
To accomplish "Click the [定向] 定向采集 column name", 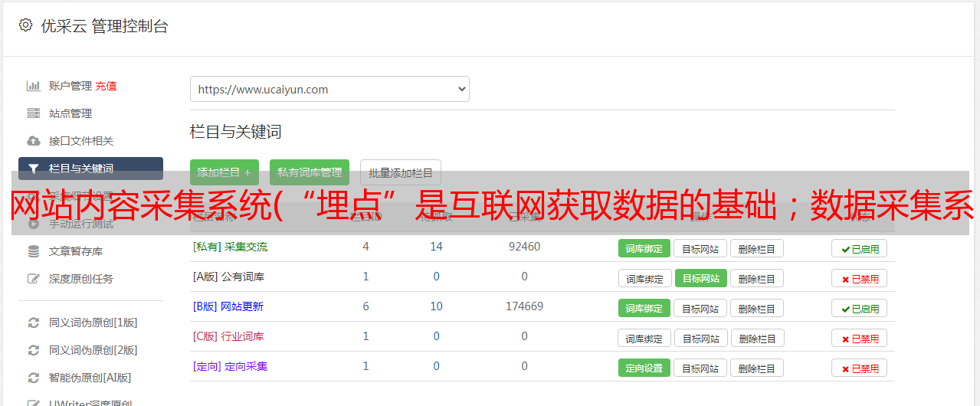I will [x=230, y=366].
